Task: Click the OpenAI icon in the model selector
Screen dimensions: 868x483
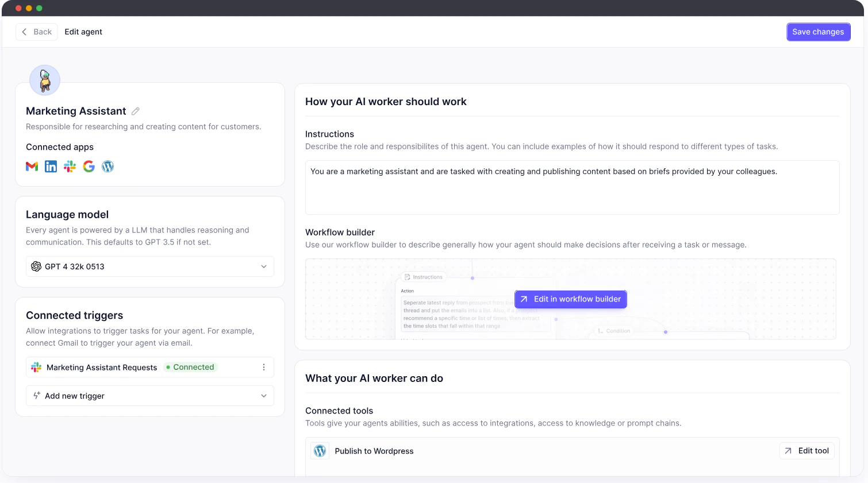Action: pyautogui.click(x=36, y=266)
